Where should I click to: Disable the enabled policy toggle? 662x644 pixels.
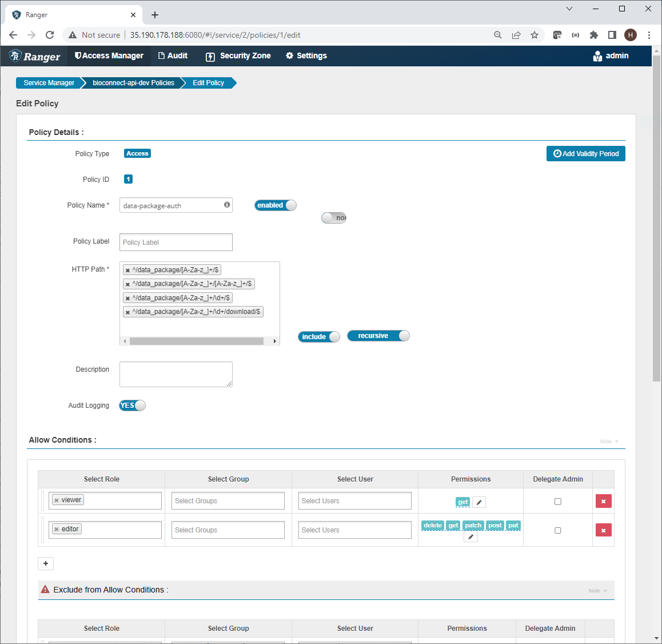(x=275, y=205)
